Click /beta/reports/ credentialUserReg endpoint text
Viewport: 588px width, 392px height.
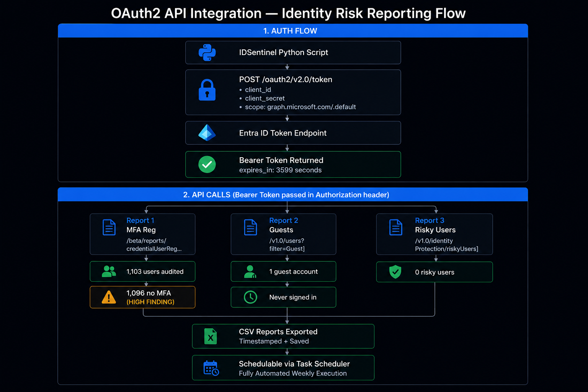(x=154, y=245)
